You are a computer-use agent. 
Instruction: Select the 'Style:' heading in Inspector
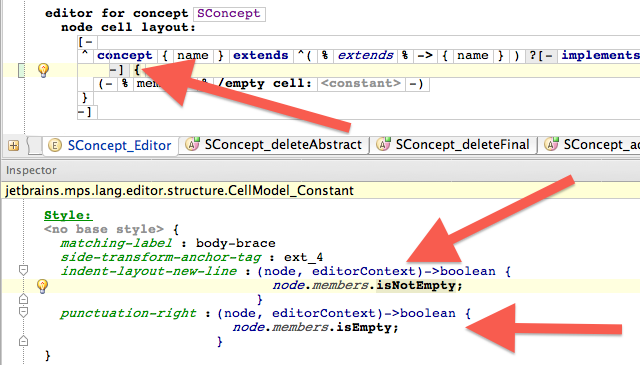[x=68, y=215]
